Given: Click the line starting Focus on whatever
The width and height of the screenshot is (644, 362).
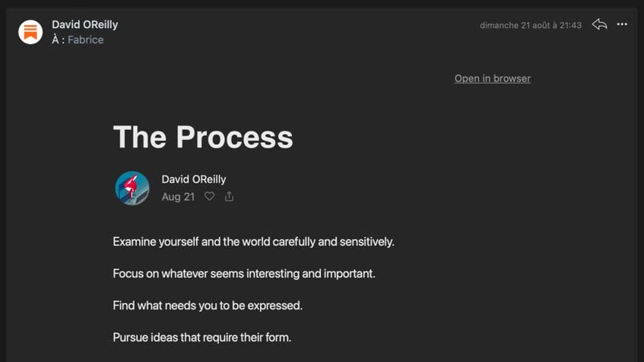Looking at the screenshot, I should [x=244, y=274].
